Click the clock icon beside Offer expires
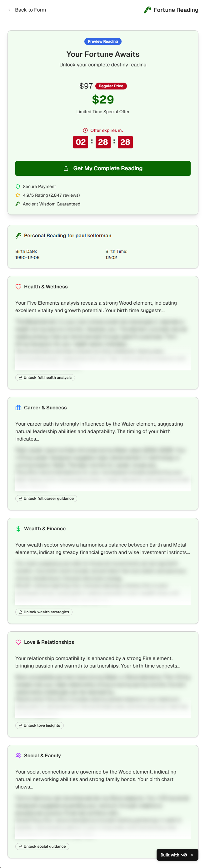The height and width of the screenshot is (868, 205). click(85, 130)
